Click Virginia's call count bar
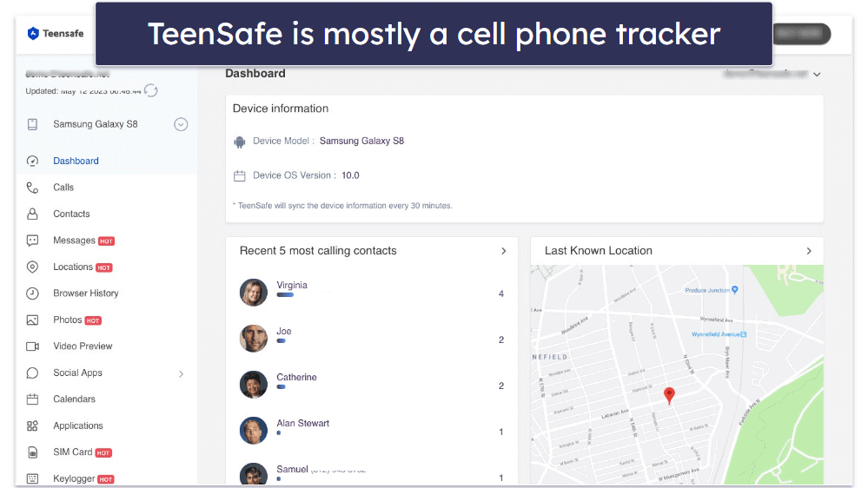The image size is (868, 488). pos(285,295)
